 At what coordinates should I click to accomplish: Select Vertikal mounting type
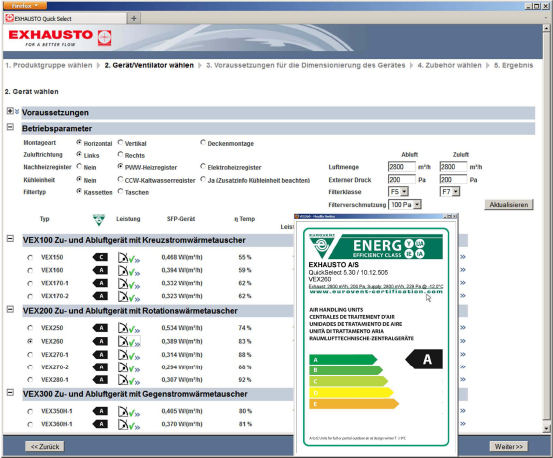[120, 142]
